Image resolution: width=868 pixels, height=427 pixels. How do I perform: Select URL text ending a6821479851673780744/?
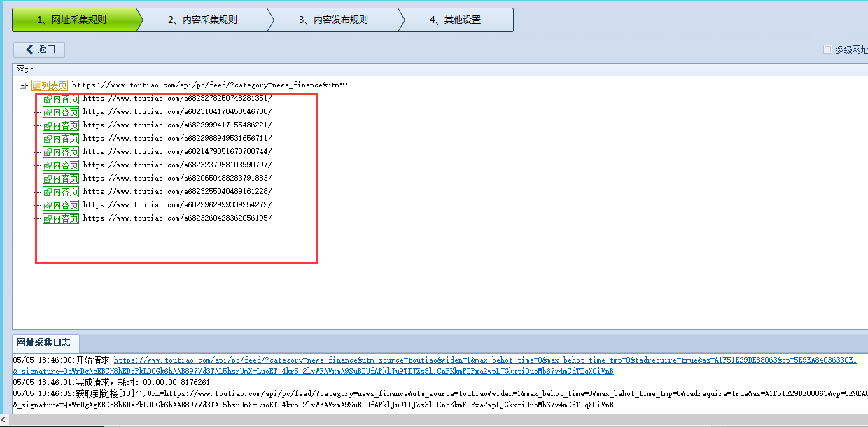coord(178,152)
